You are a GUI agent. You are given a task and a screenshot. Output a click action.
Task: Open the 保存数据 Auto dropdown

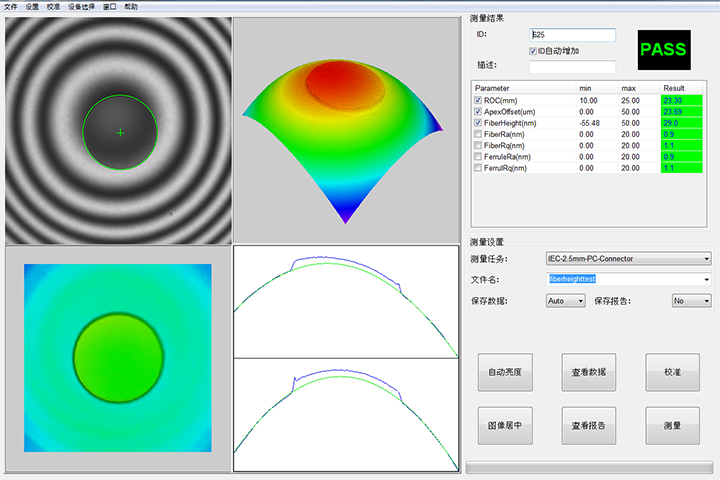(x=565, y=301)
